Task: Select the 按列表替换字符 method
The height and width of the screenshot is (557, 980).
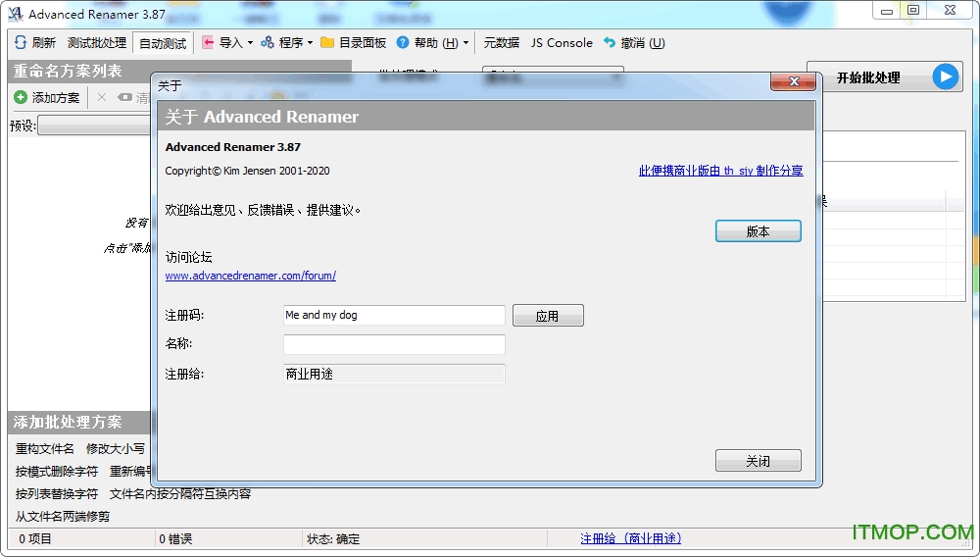Action: click(x=57, y=494)
